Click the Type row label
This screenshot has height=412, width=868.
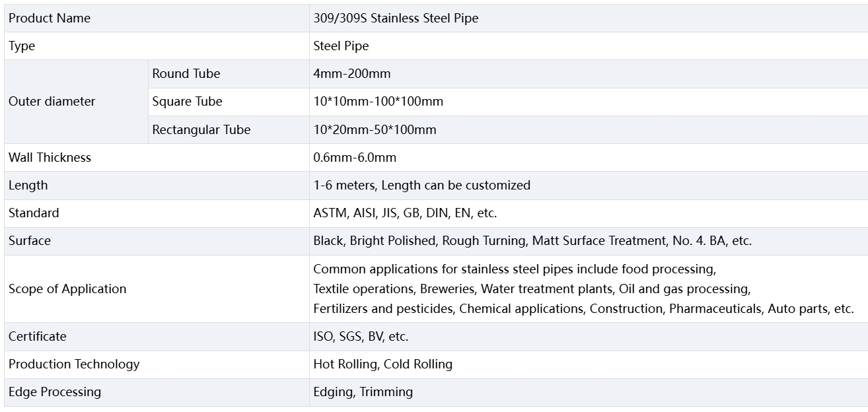click(22, 46)
